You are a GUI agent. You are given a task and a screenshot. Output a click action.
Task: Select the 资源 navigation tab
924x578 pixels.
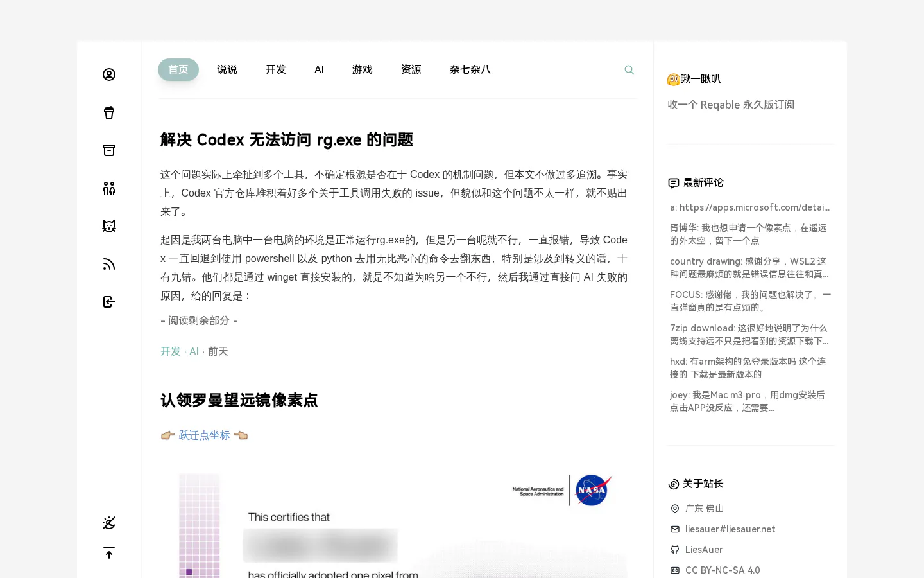click(411, 69)
